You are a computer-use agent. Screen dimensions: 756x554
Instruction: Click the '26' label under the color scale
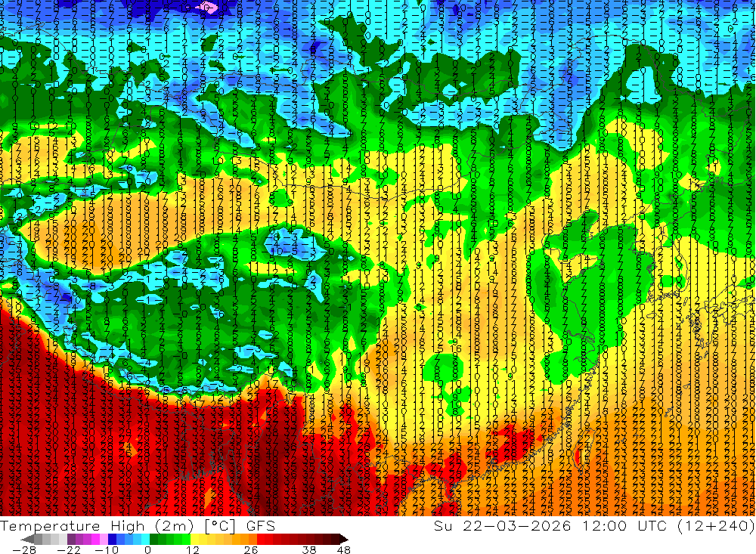(x=251, y=549)
